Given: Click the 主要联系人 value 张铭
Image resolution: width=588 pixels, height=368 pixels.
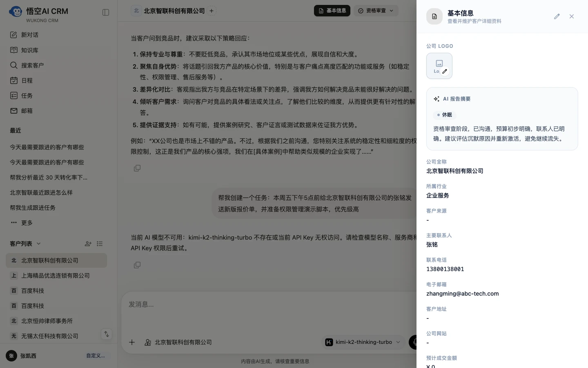Looking at the screenshot, I should click(432, 245).
